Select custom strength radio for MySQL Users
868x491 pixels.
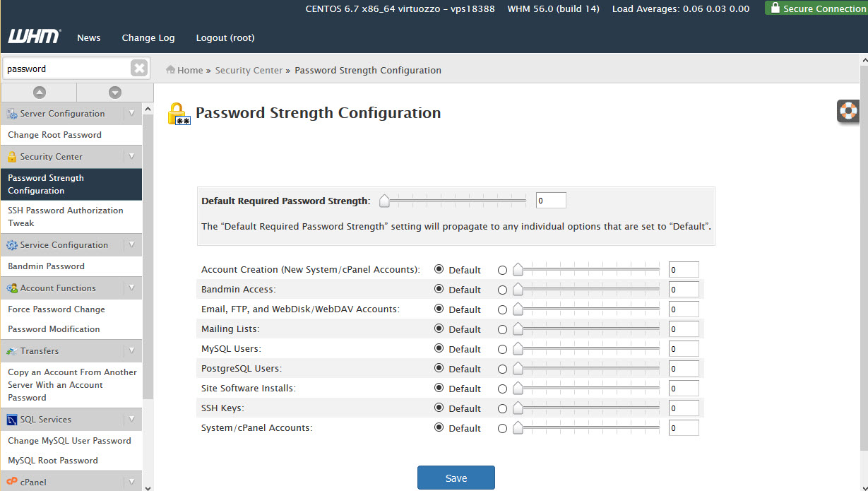(502, 349)
